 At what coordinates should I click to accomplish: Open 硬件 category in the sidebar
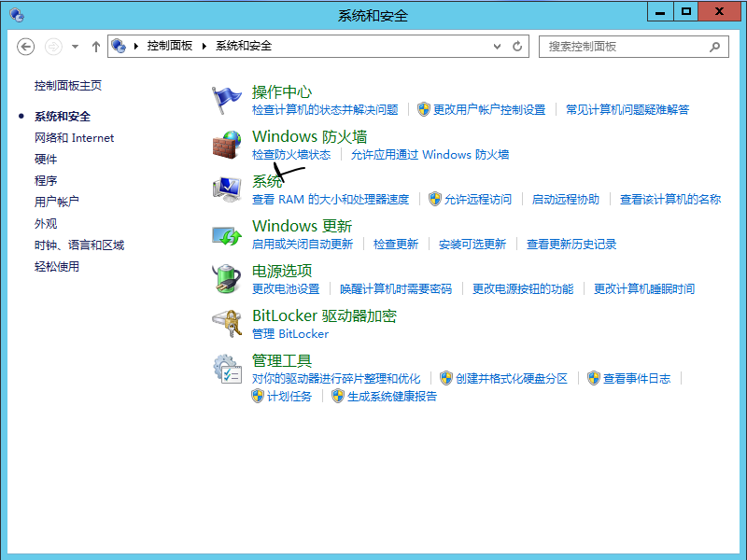(46, 159)
